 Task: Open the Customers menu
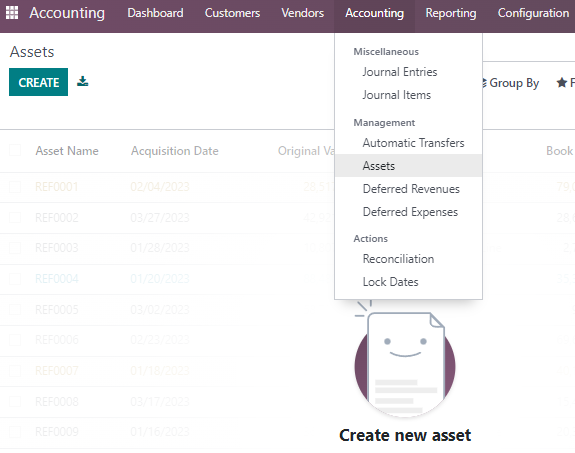(232, 13)
